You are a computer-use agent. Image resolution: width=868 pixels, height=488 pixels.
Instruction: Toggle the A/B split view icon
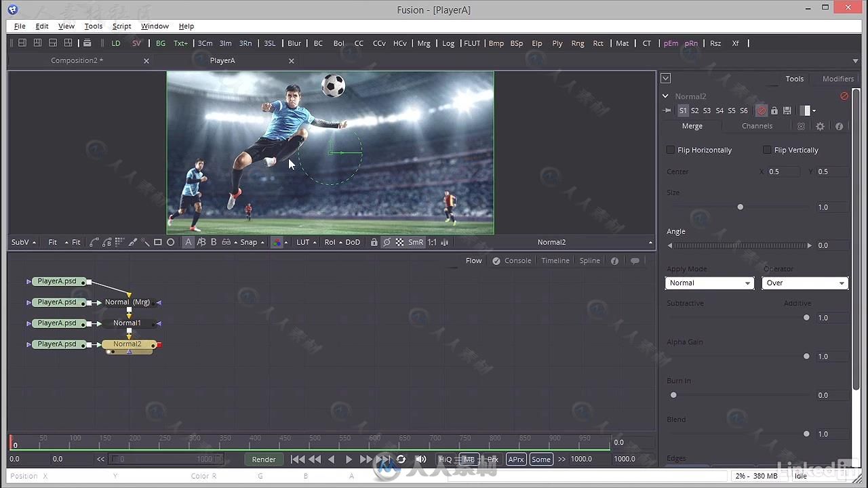click(201, 242)
